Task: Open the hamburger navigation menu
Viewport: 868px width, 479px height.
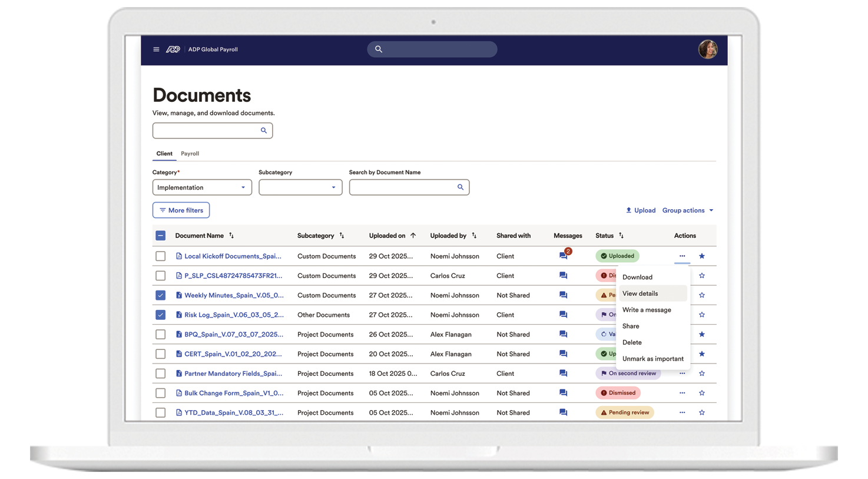Action: 156,49
